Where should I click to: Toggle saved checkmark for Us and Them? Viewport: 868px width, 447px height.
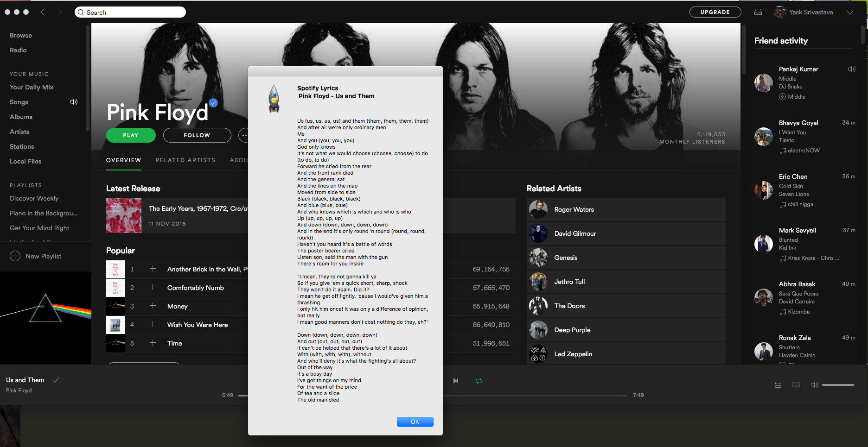pyautogui.click(x=56, y=380)
